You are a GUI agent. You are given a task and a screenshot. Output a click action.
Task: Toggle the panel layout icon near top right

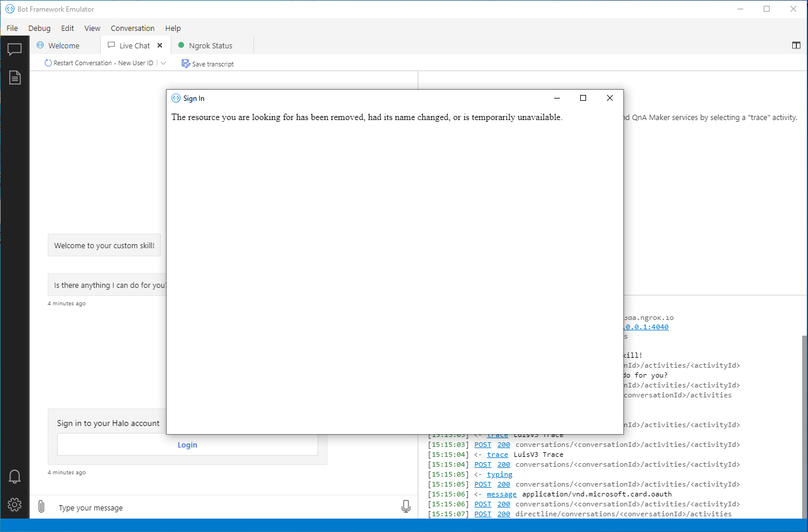pos(796,45)
